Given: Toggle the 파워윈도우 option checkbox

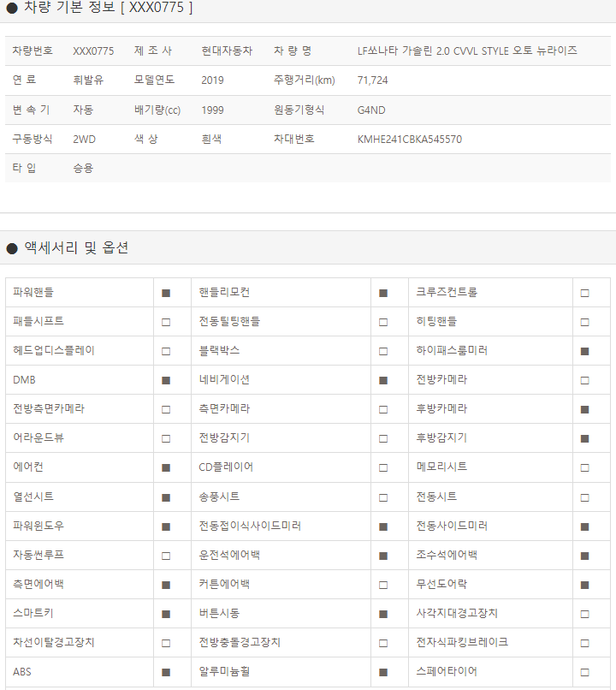Looking at the screenshot, I should pyautogui.click(x=166, y=526).
